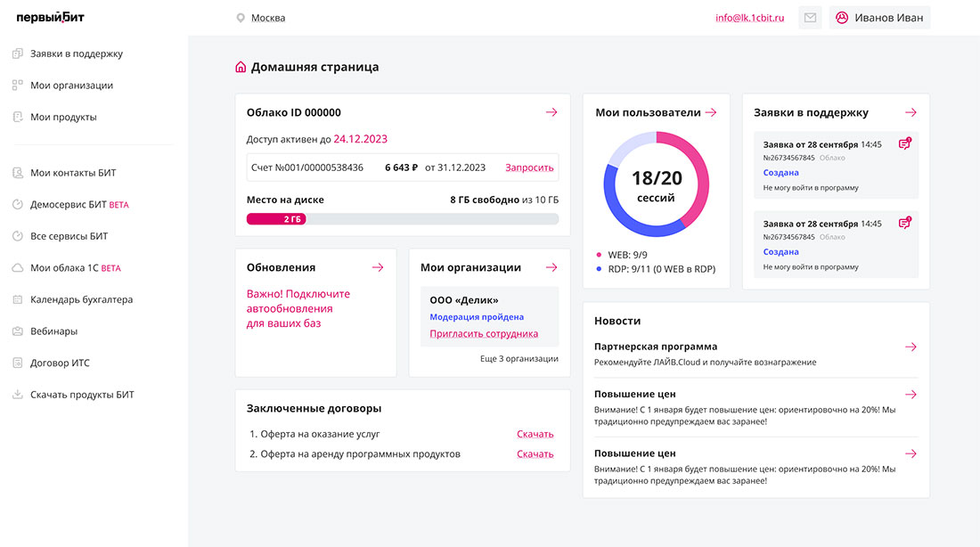The height and width of the screenshot is (547, 980).
Task: Download Оферта на оказание услуг via Скачать
Action: coord(535,434)
